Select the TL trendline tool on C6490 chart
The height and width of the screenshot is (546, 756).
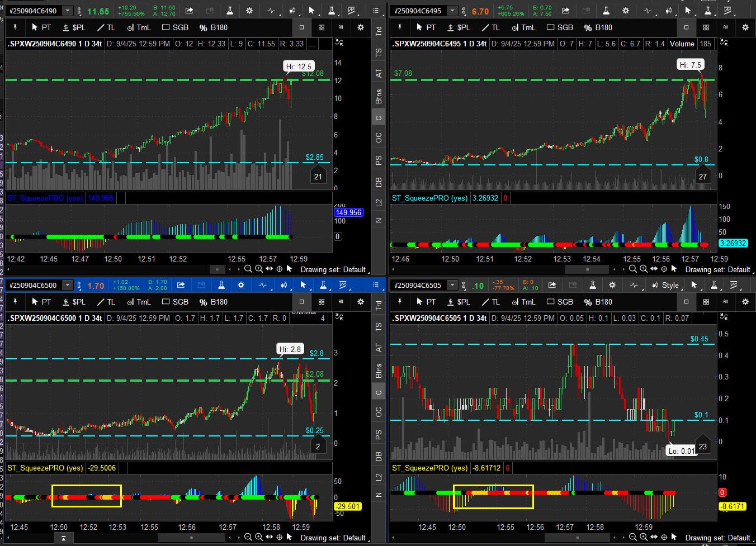(105, 27)
